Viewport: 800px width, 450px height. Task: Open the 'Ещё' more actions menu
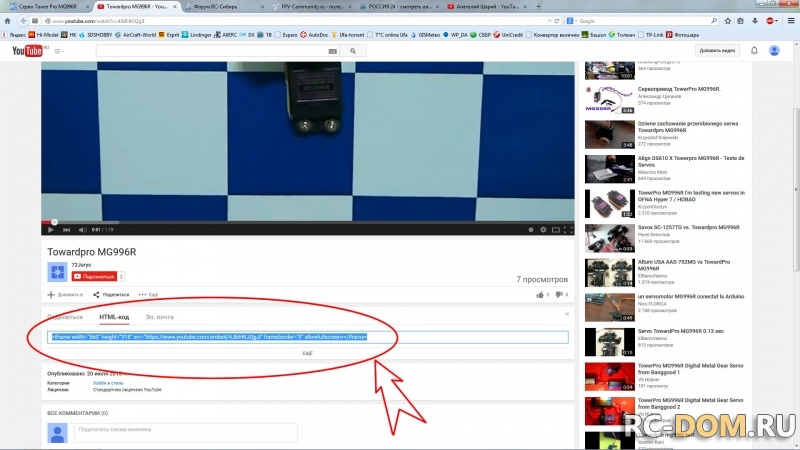148,294
